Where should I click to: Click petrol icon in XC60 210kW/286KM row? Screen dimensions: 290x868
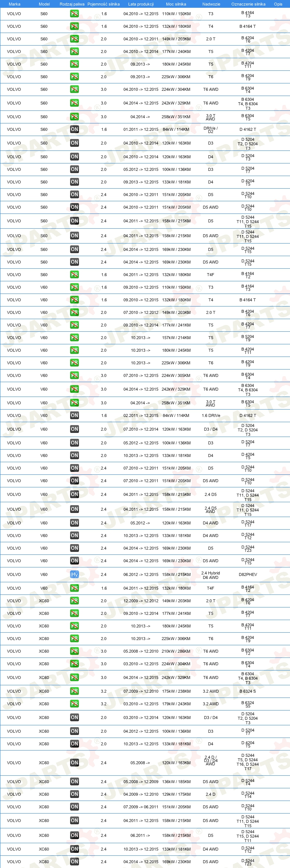tap(74, 651)
